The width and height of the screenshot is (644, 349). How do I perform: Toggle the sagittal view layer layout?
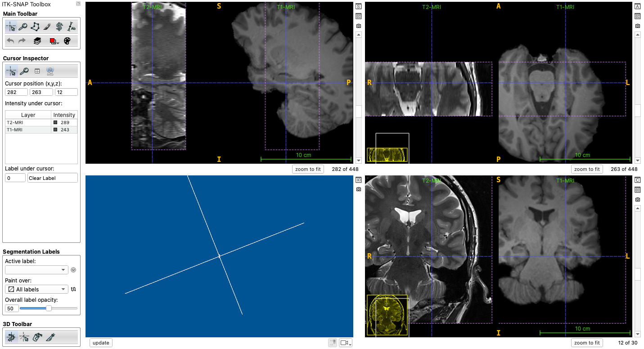coord(359,16)
